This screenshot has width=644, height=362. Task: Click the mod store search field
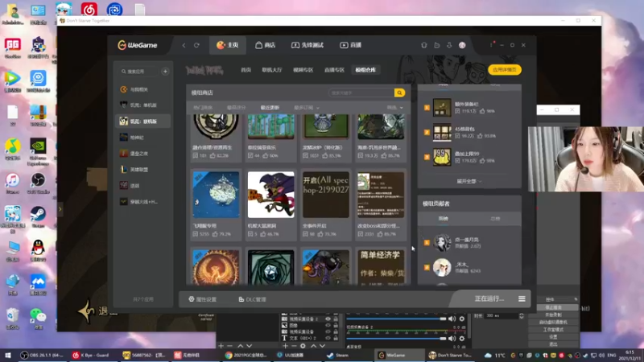pos(361,93)
